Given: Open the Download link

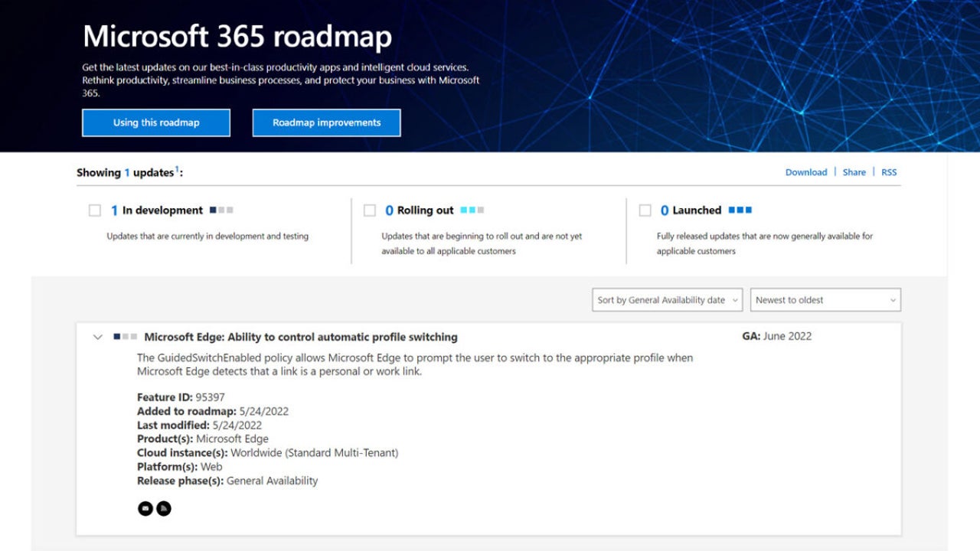Looking at the screenshot, I should pos(805,172).
